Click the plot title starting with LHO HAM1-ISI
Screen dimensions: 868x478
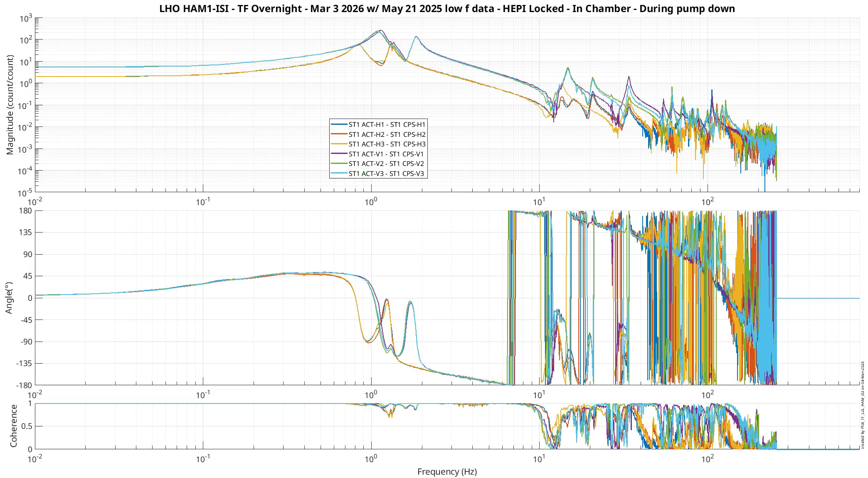coord(447,9)
